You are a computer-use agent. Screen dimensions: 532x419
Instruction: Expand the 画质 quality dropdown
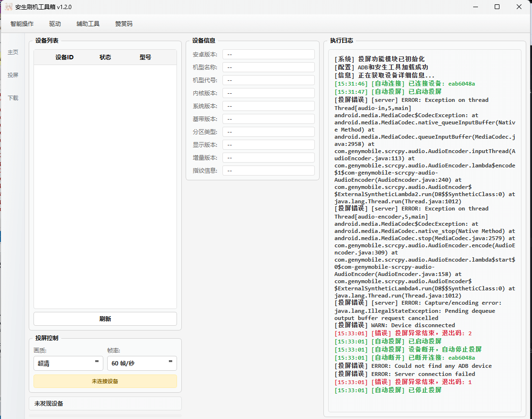click(x=68, y=364)
